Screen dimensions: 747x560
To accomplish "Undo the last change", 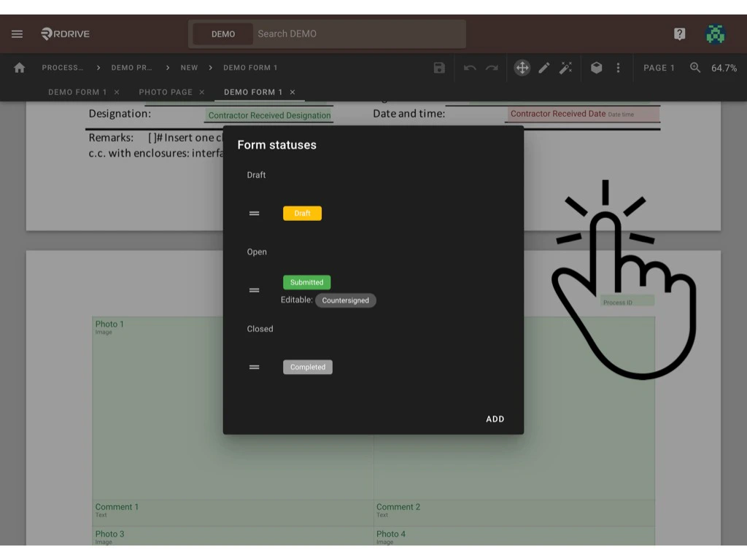I will coord(469,67).
